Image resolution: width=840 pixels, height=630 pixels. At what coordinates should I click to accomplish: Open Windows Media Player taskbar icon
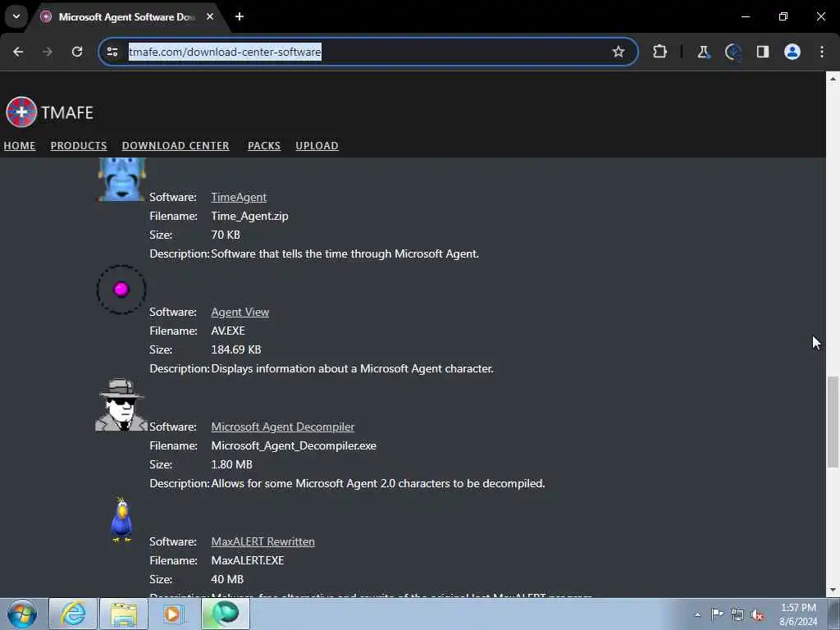tap(174, 614)
